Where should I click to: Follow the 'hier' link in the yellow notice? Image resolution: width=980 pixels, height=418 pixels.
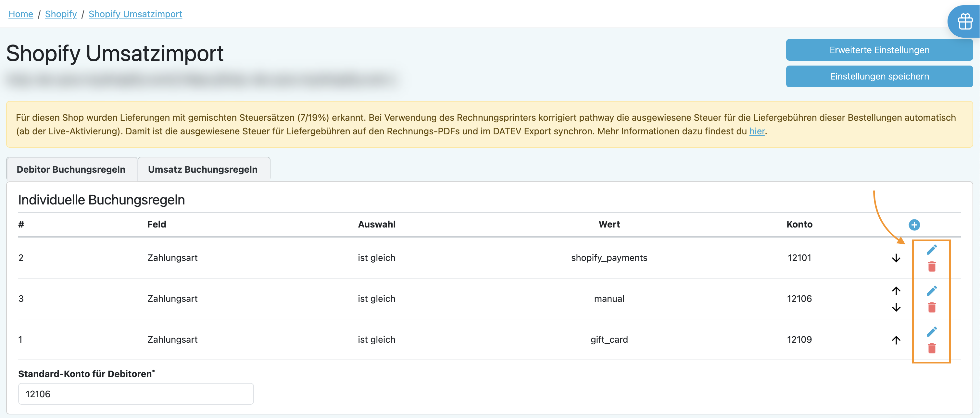point(756,131)
